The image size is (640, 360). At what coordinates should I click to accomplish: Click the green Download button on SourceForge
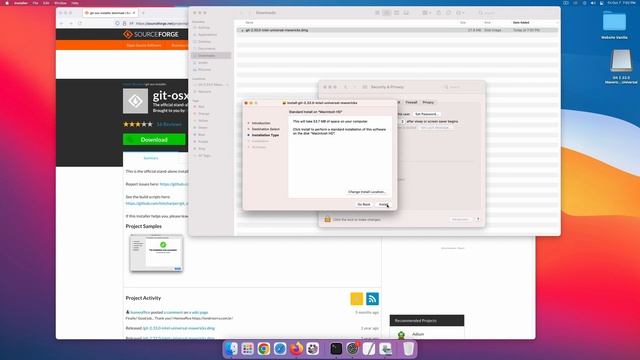(154, 140)
